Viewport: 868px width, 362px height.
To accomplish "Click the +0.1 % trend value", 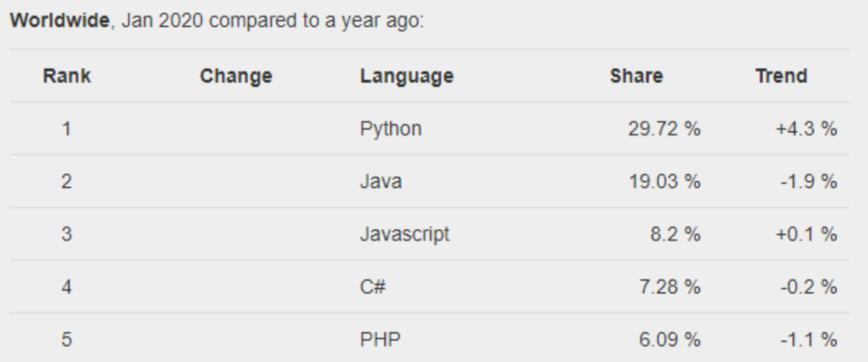I will point(806,234).
